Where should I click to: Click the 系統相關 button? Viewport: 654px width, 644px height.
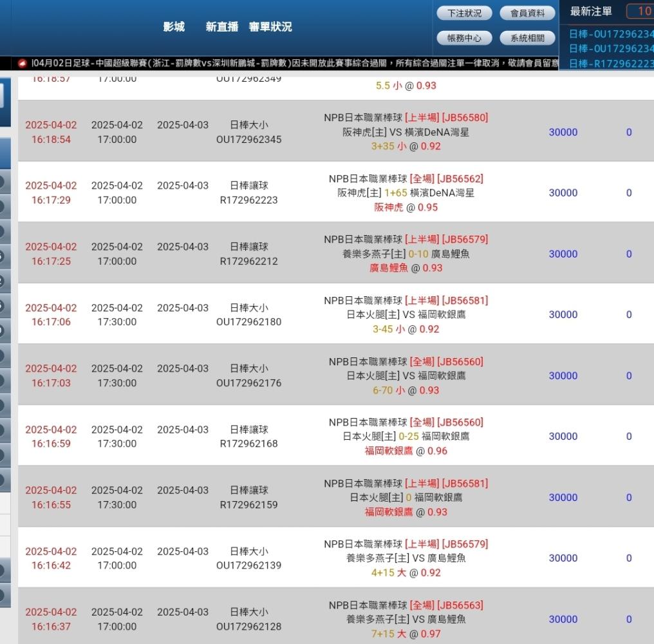[x=528, y=38]
